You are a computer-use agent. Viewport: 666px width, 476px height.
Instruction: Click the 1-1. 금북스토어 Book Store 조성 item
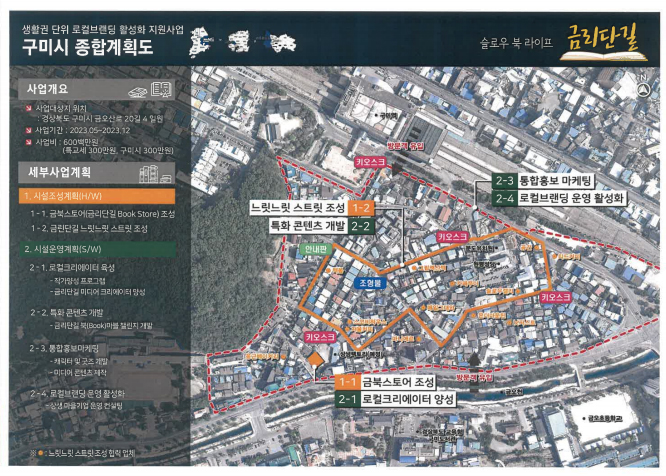click(x=102, y=214)
